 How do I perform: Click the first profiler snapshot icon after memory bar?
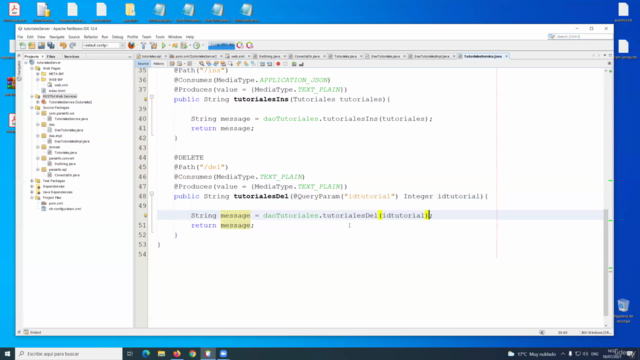click(240, 45)
